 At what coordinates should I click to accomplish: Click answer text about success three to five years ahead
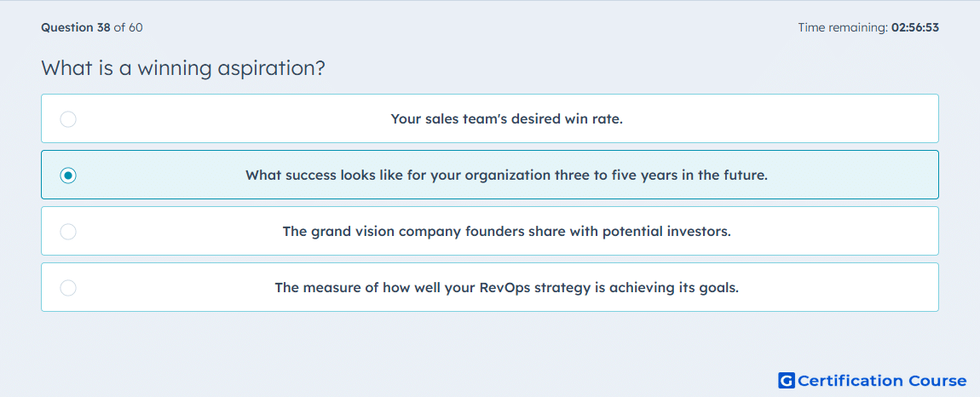(x=506, y=175)
